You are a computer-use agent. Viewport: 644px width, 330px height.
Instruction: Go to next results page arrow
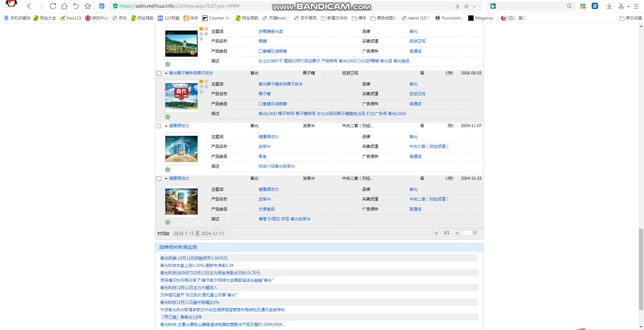pyautogui.click(x=457, y=233)
